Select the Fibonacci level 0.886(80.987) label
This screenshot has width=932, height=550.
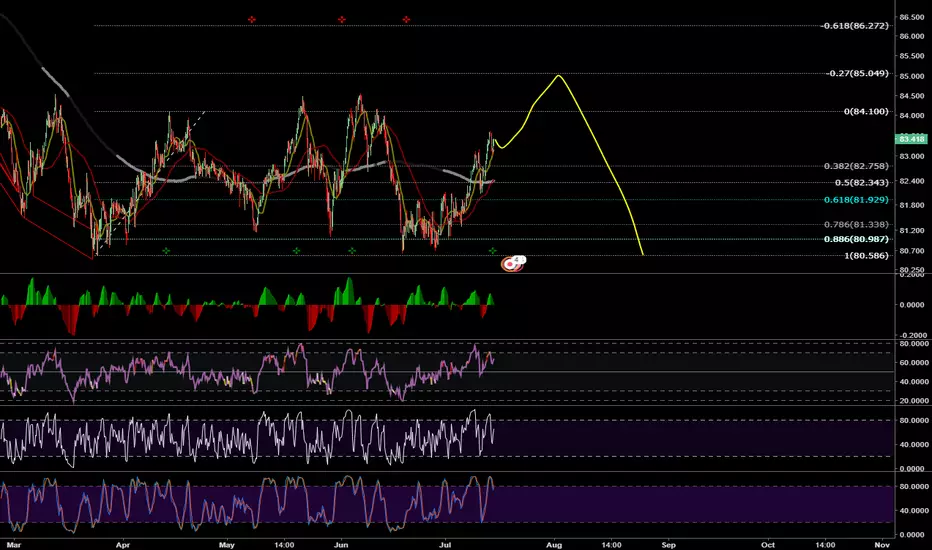pos(857,239)
